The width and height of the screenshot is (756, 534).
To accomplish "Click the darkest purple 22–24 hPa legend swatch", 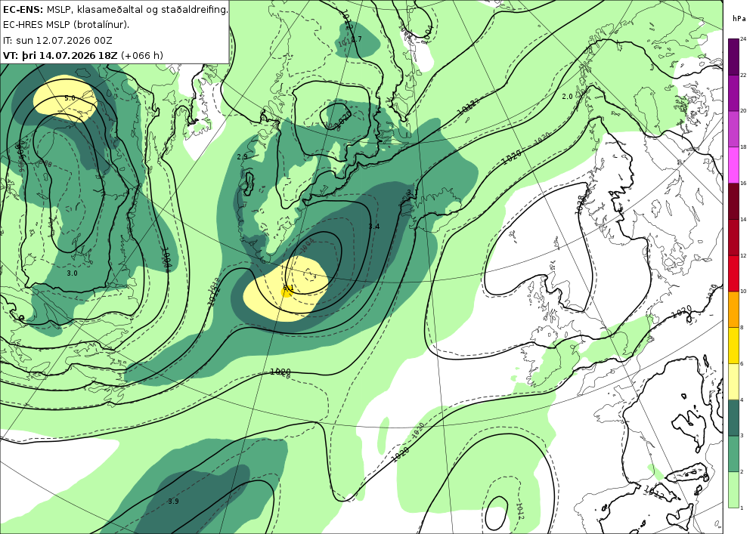I will click(733, 57).
